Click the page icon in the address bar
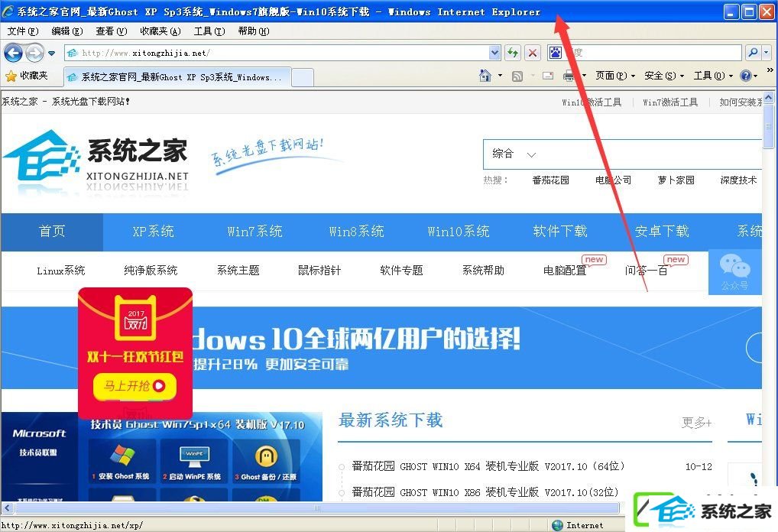Viewport: 778px width, 532px height. coord(73,53)
